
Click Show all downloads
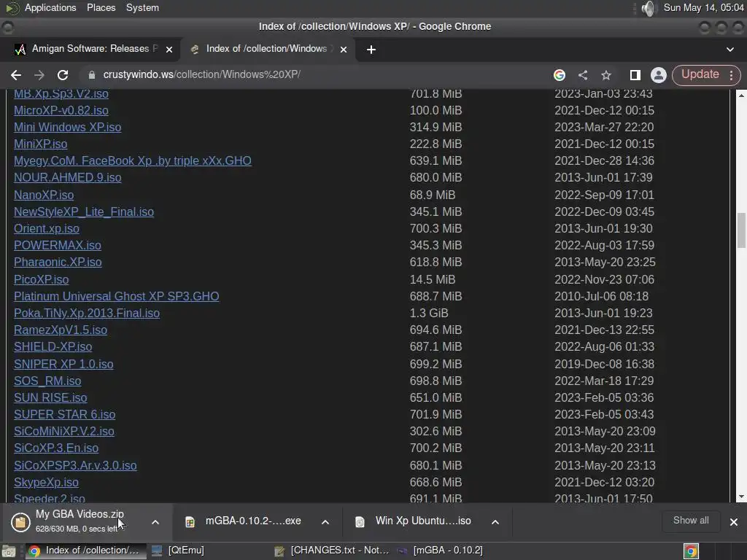point(691,521)
